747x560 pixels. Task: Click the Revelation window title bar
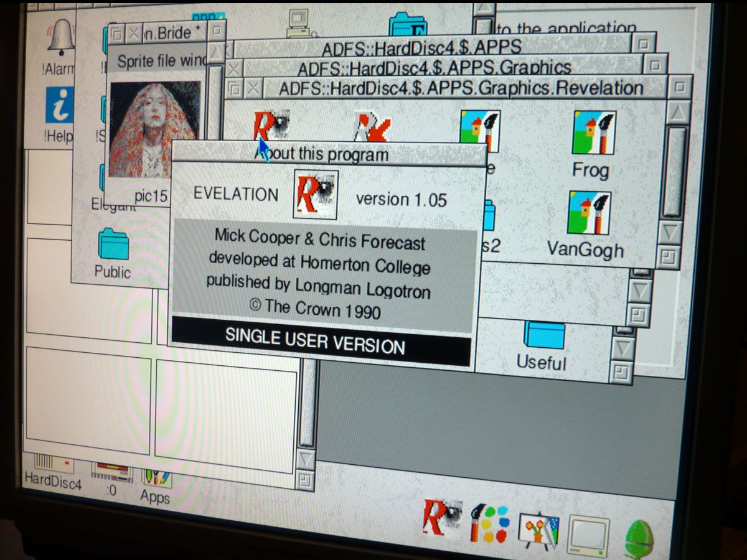tap(461, 88)
